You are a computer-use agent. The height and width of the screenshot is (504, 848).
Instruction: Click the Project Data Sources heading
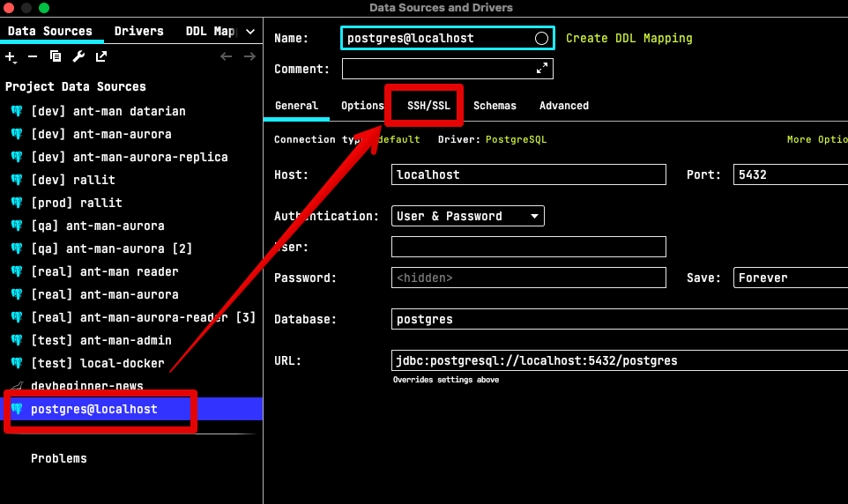click(76, 86)
